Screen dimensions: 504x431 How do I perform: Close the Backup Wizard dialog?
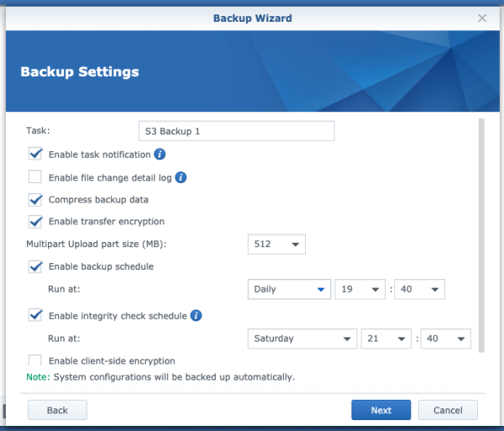coord(482,18)
